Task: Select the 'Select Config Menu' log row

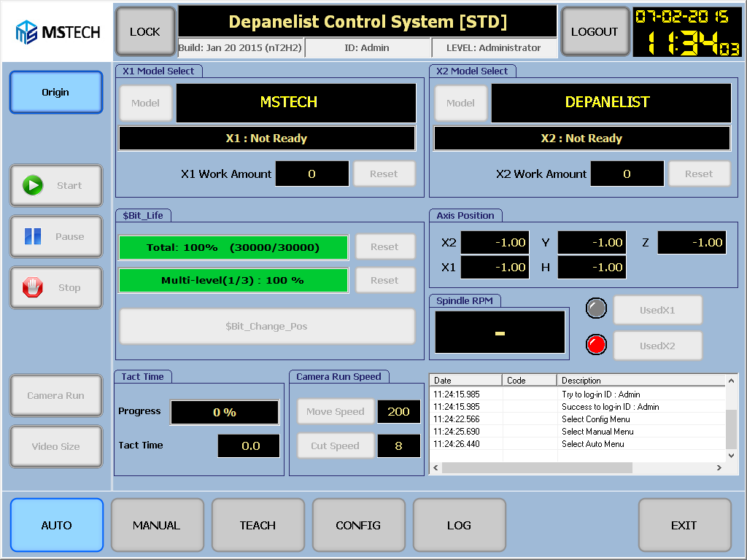Action: click(x=578, y=419)
